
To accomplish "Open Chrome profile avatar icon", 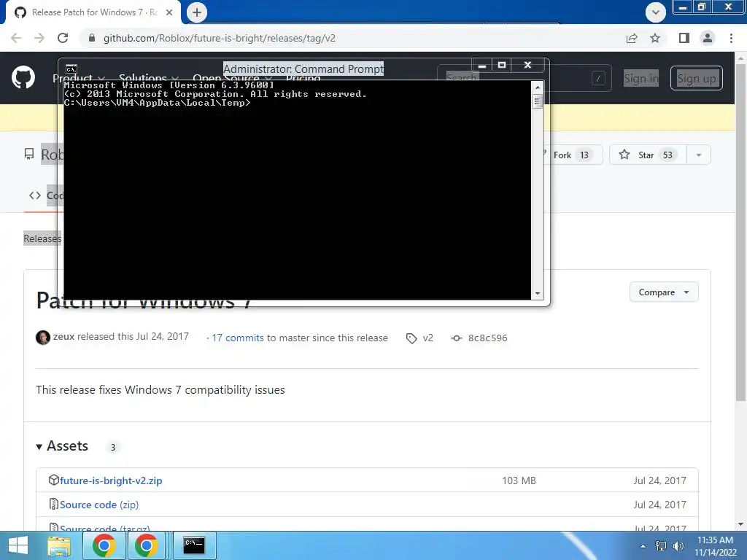I will pos(708,38).
